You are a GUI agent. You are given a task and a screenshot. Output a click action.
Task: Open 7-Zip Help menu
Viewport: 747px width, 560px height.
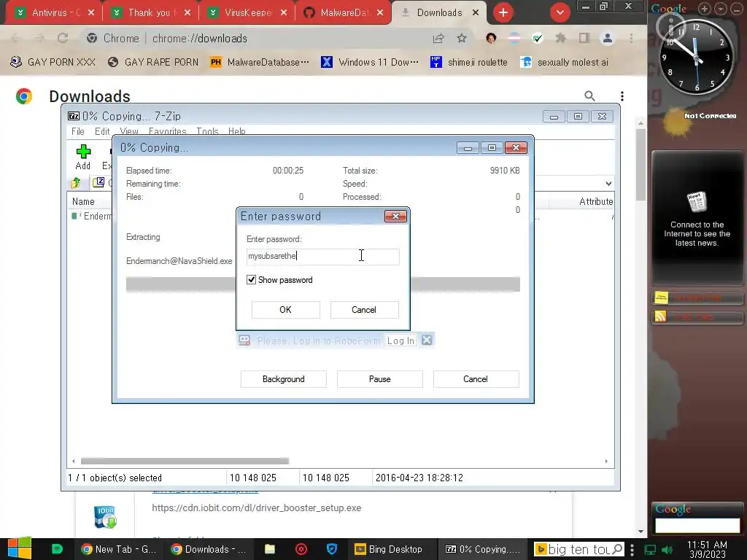[237, 131]
